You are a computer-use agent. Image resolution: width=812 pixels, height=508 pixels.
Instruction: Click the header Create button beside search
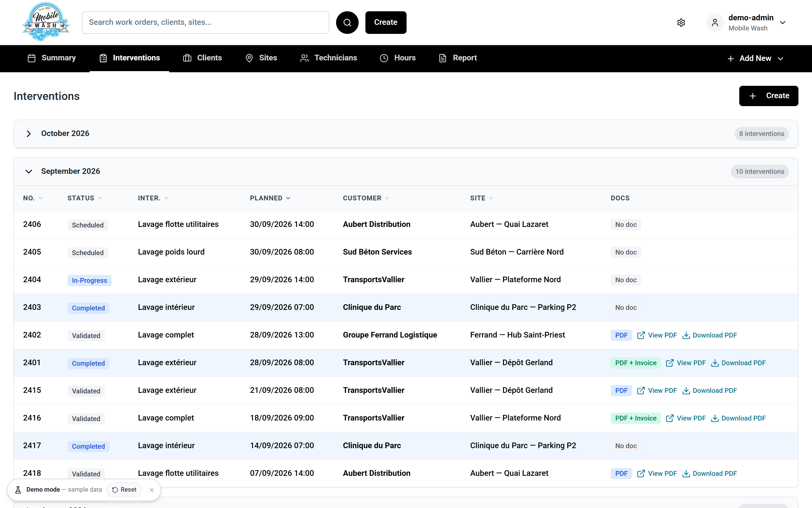point(386,23)
